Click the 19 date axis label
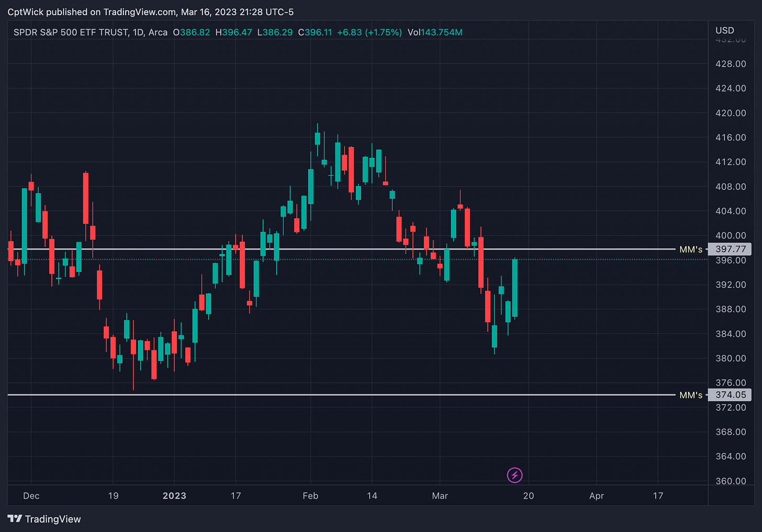The width and height of the screenshot is (762, 532). [x=113, y=496]
